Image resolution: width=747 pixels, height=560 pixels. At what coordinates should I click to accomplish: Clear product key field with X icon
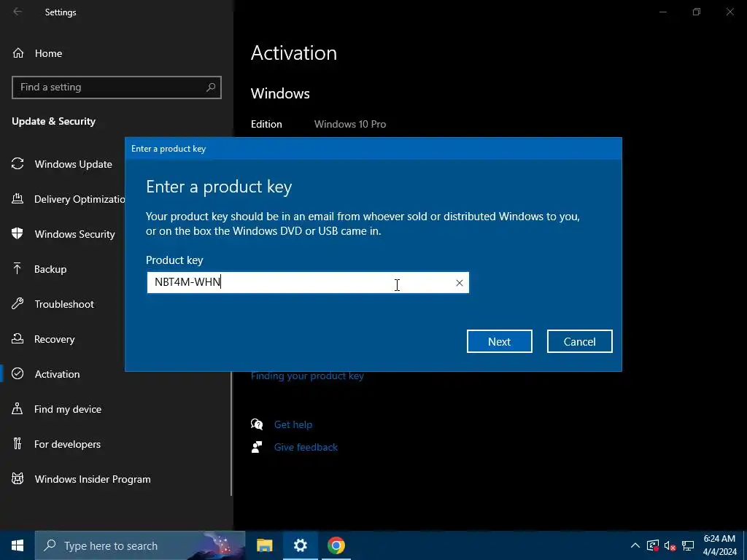point(460,283)
